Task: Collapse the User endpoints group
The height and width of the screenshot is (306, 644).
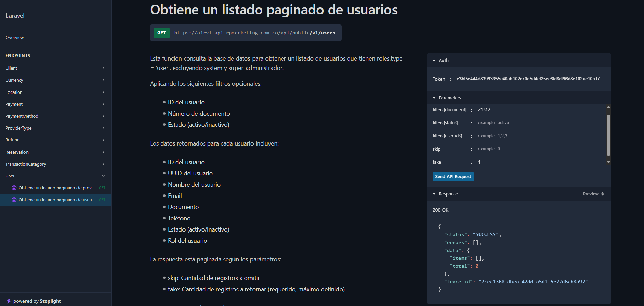Action: 103,176
